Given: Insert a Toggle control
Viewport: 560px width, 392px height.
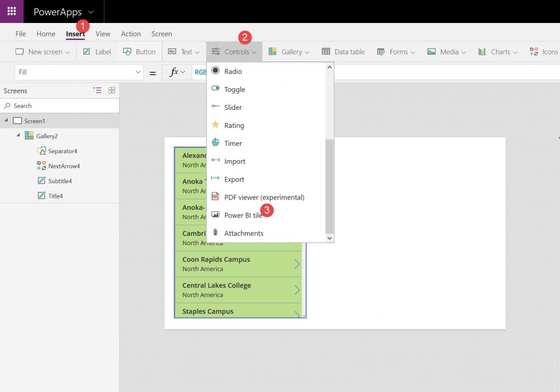Looking at the screenshot, I should 234,90.
